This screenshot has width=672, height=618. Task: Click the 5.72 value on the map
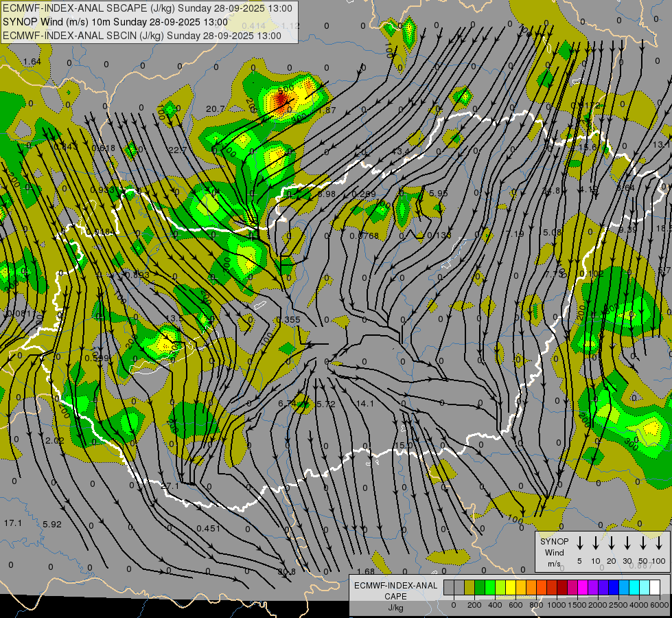click(326, 404)
